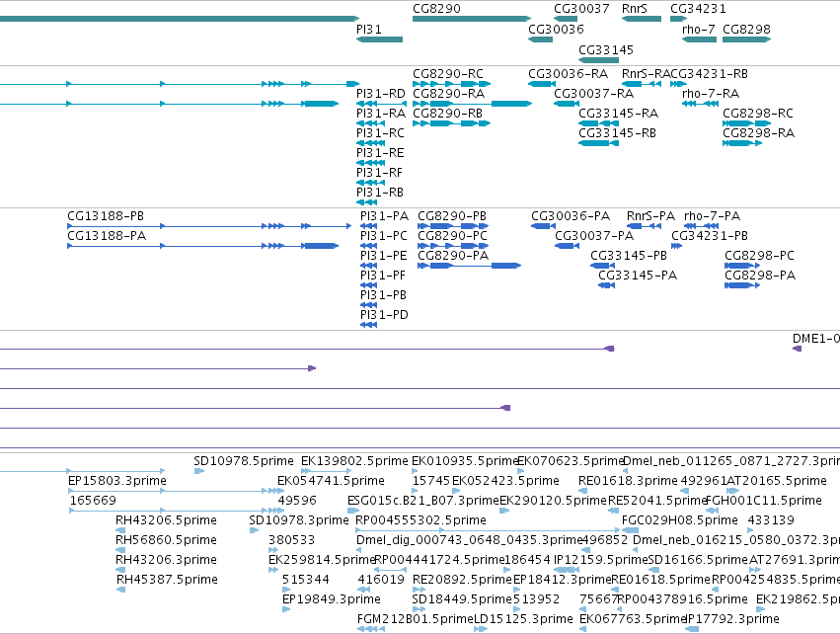The image size is (840, 634).
Task: Select transcript CG8298-RA
Action: coord(742,143)
